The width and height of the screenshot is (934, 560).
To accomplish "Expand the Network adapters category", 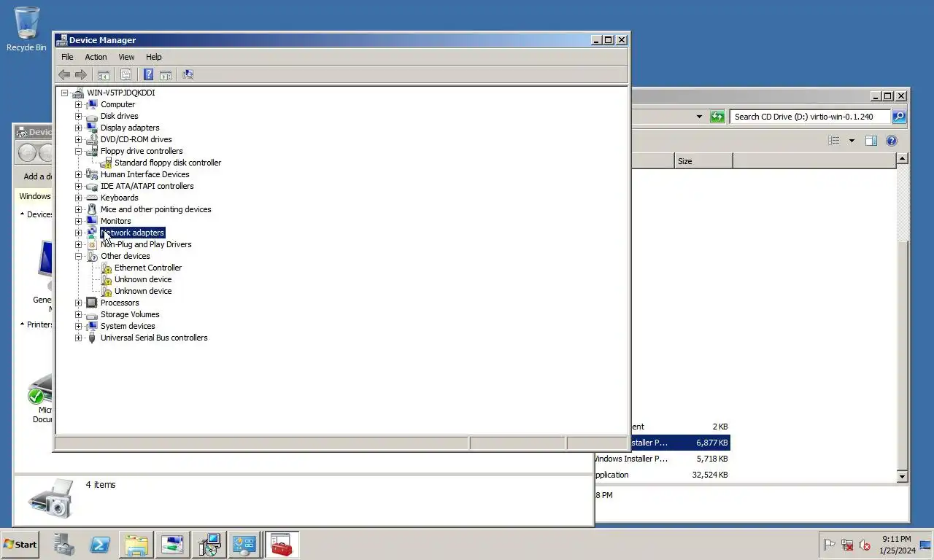I will click(78, 233).
